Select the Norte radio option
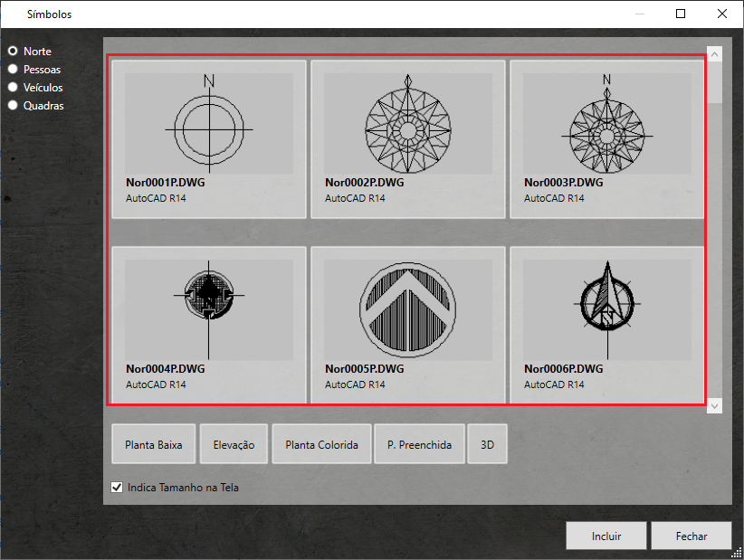Viewport: 744px width, 560px height. (14, 52)
